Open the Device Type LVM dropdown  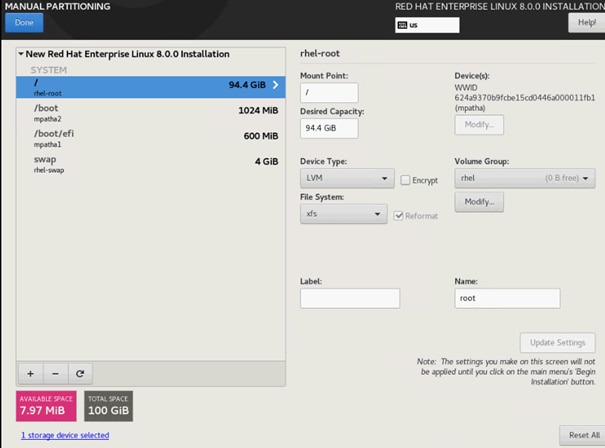(x=347, y=178)
